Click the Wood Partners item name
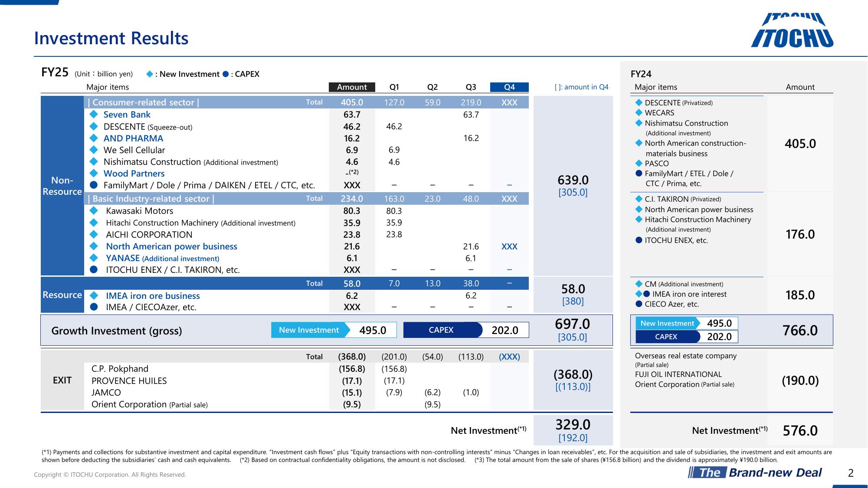 [134, 174]
